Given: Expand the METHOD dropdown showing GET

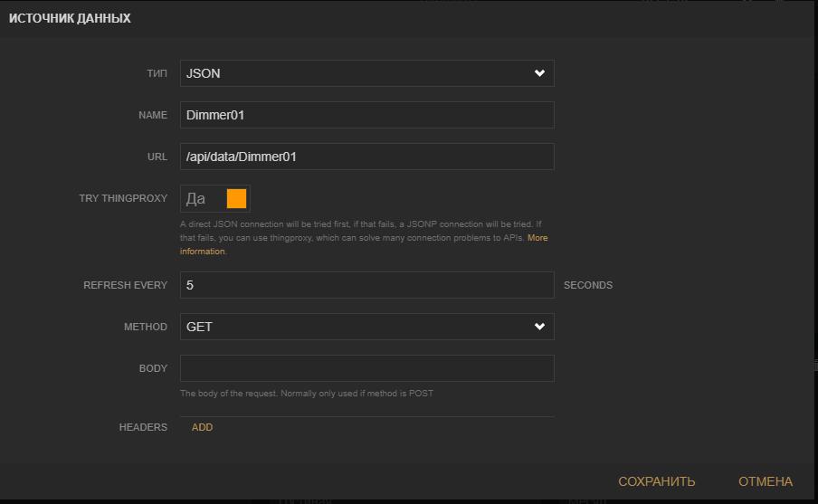Looking at the screenshot, I should (x=366, y=327).
